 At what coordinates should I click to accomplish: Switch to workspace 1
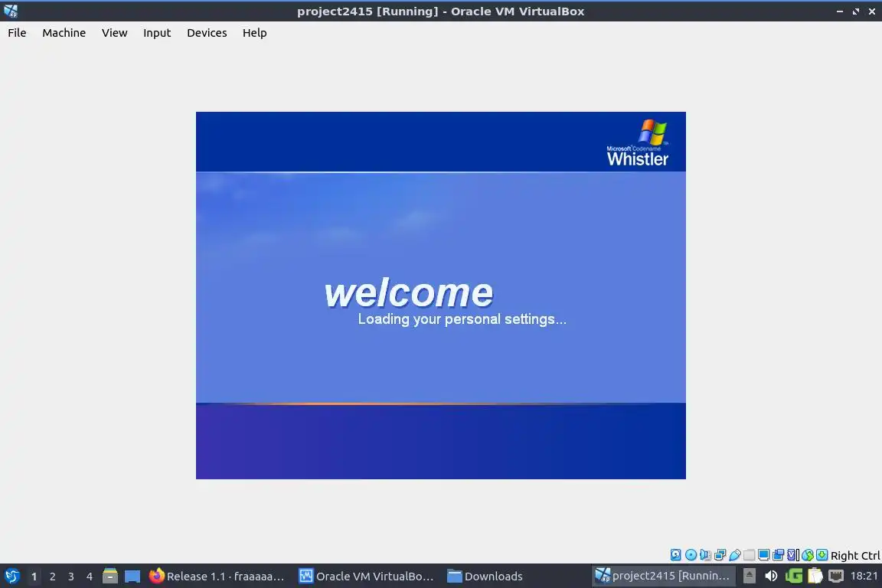[34, 577]
